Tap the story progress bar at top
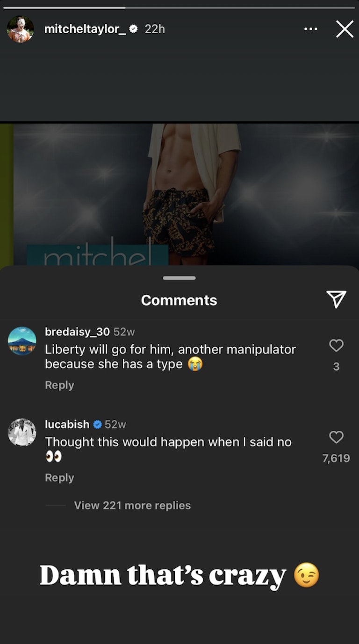Image resolution: width=359 pixels, height=644 pixels. coord(179,7)
